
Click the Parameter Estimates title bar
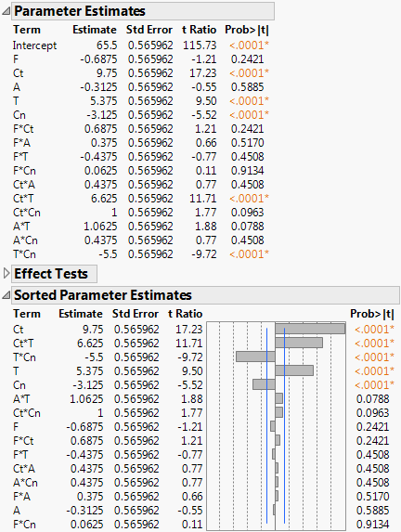coord(143,11)
